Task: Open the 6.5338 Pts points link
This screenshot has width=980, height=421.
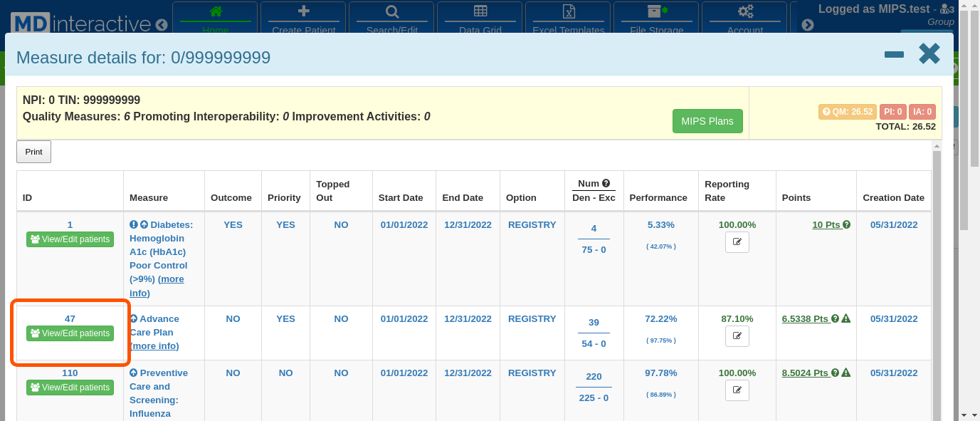Action: coord(805,319)
